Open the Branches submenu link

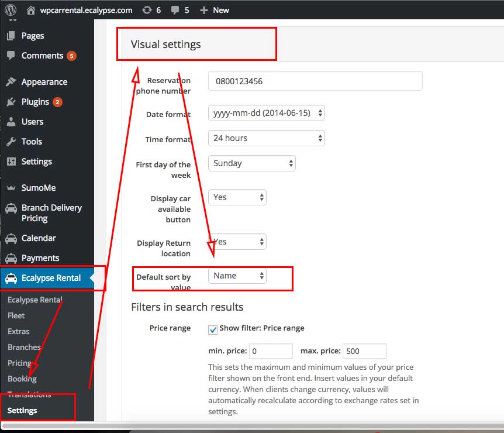(24, 347)
